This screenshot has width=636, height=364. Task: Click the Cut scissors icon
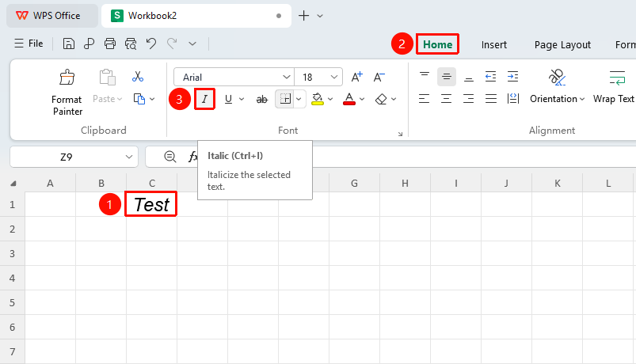138,76
